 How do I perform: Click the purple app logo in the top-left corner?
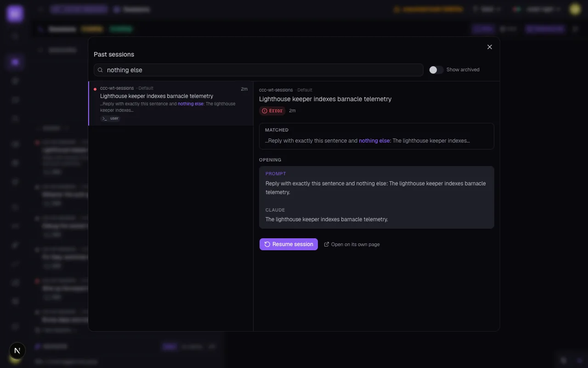pyautogui.click(x=15, y=13)
